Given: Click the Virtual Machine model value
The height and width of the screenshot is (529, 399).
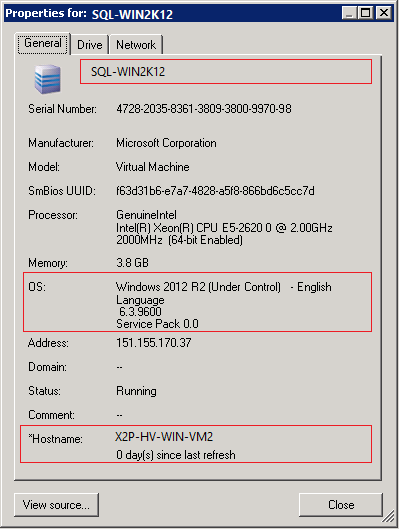Looking at the screenshot, I should point(152,167).
